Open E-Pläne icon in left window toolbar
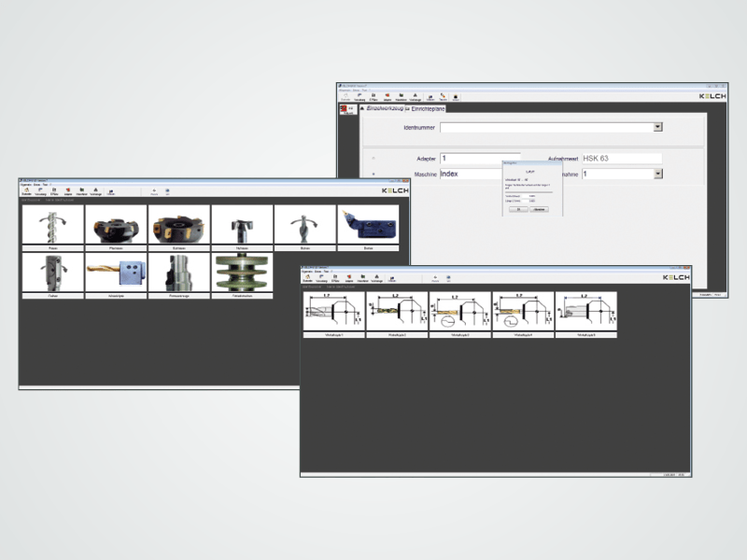The image size is (747, 560). pos(54,191)
